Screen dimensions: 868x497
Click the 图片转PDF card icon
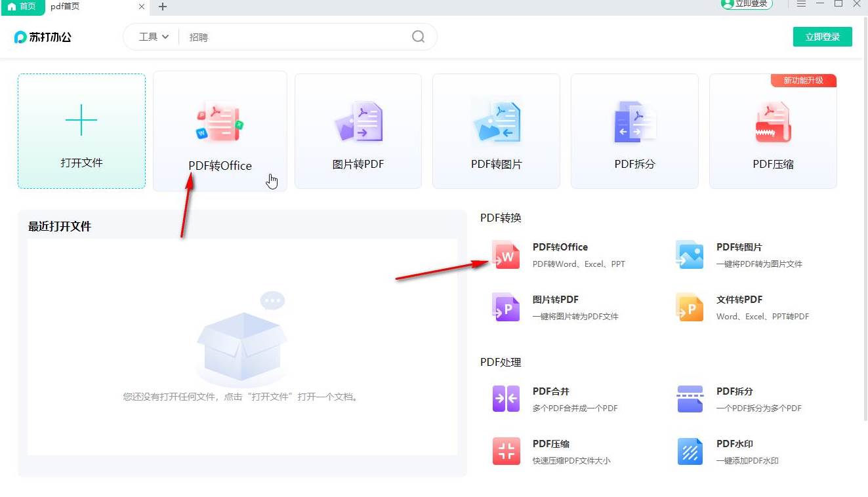(x=358, y=122)
